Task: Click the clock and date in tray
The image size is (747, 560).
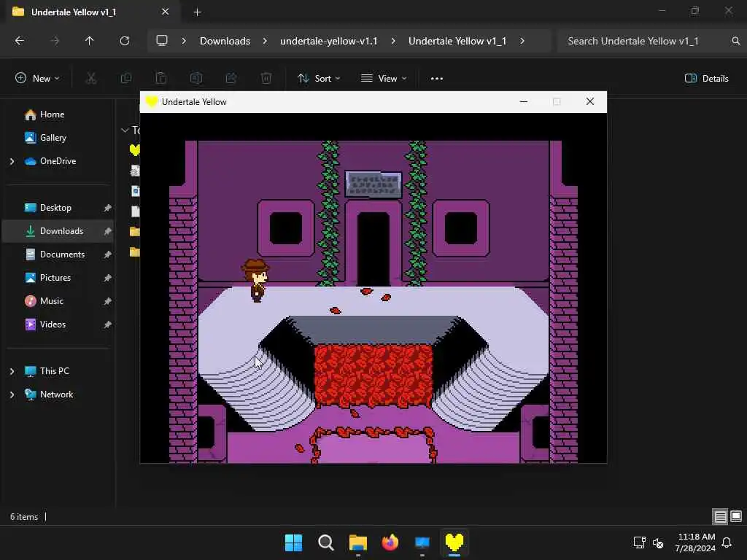Action: tap(696, 542)
